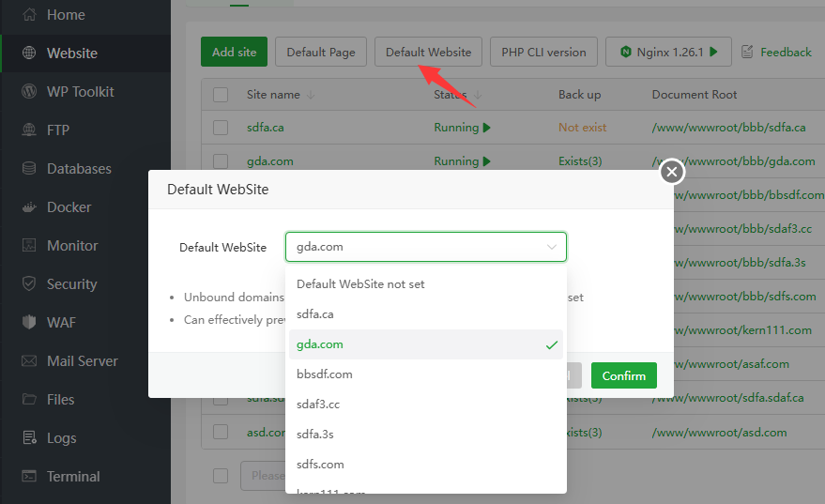Viewport: 825px width, 504px height.
Task: Click the Security shield icon
Action: pos(29,283)
